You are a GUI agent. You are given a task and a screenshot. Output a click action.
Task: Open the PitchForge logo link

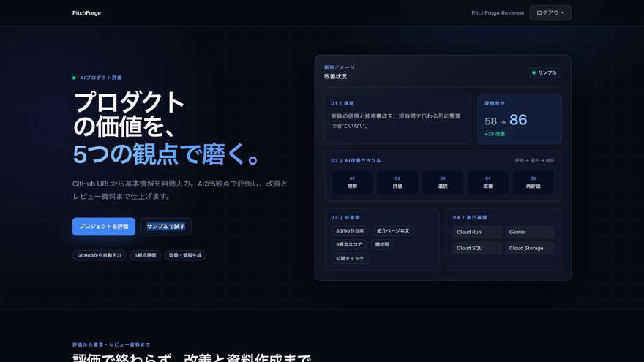[x=86, y=13]
